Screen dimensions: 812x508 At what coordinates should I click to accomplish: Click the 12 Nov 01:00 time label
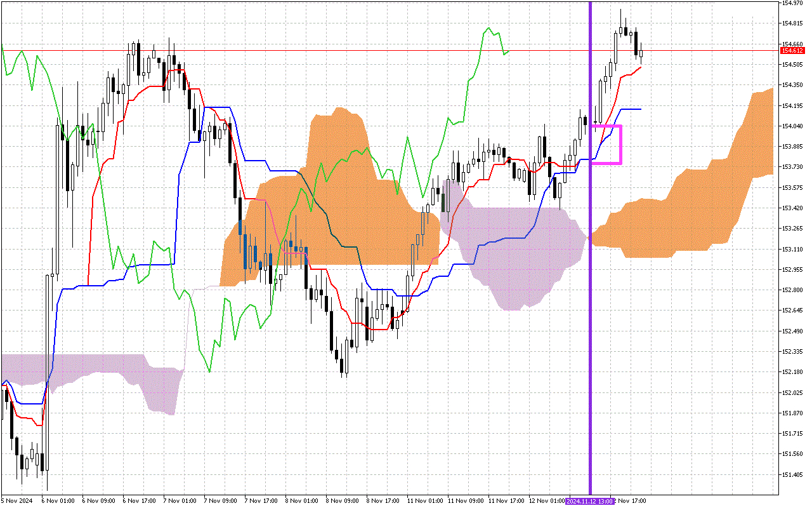point(546,501)
